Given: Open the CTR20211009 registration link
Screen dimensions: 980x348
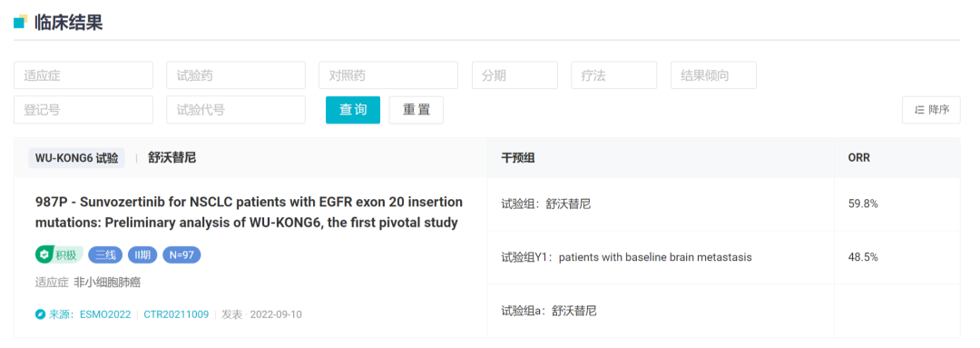Looking at the screenshot, I should [176, 313].
